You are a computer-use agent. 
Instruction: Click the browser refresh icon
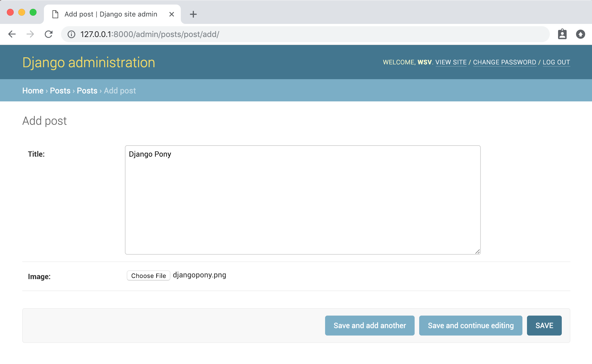(49, 34)
